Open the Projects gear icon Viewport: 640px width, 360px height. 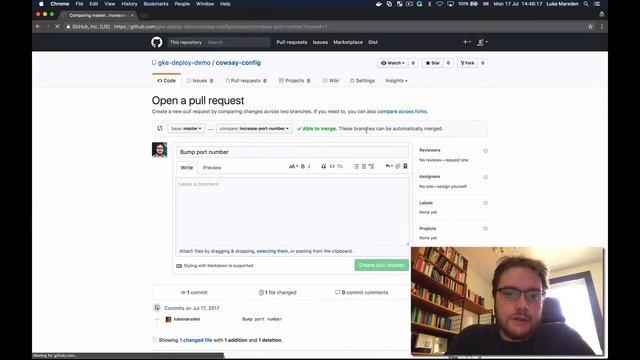[485, 229]
